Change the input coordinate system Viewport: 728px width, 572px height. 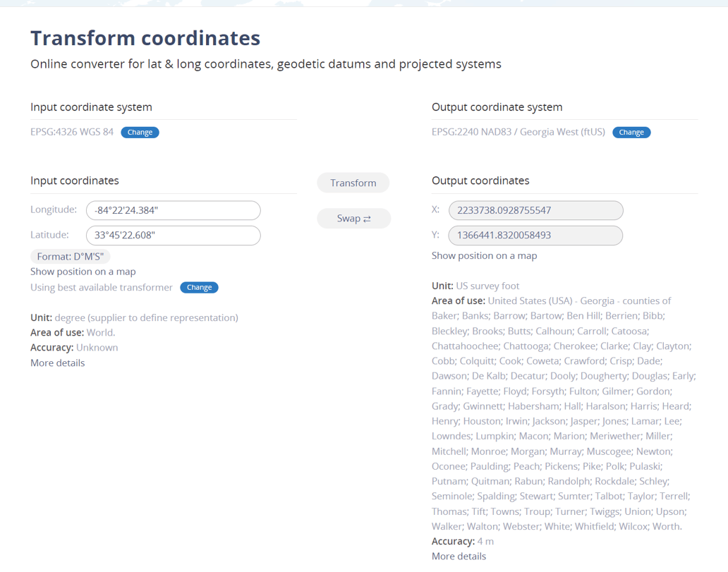(140, 132)
